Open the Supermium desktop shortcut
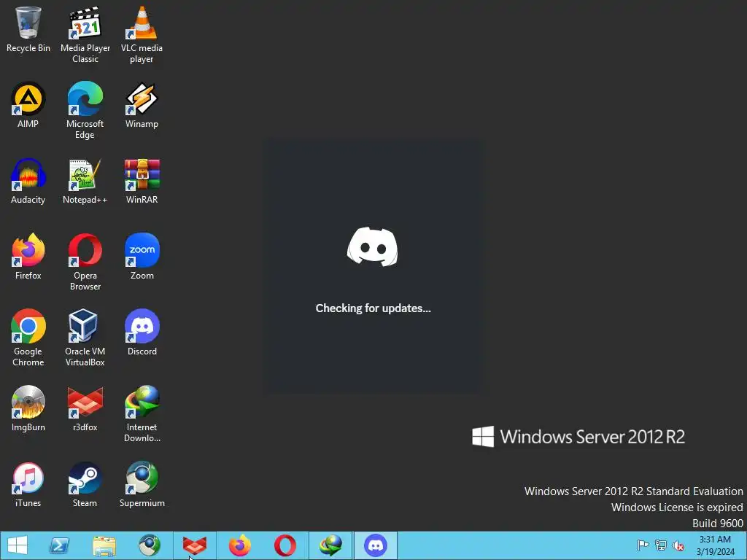 (x=142, y=484)
